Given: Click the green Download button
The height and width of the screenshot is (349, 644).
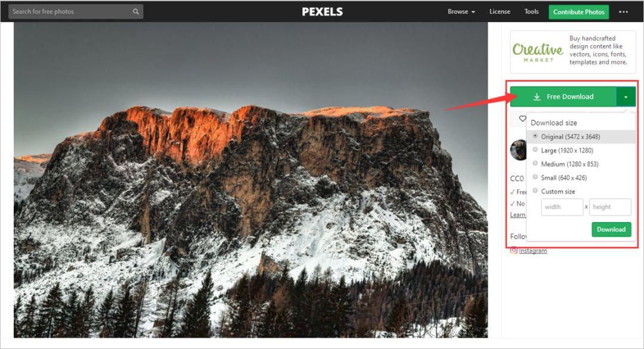Looking at the screenshot, I should 611,229.
